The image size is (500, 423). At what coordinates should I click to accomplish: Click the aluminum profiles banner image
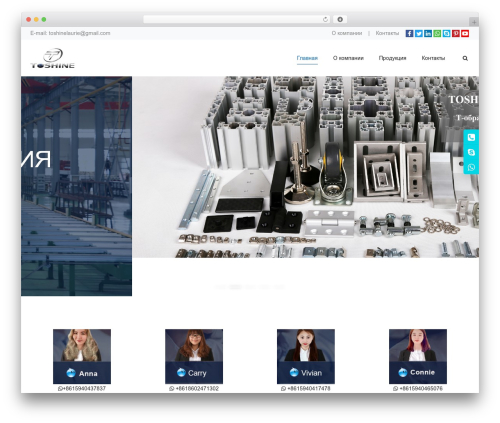tap(305, 167)
